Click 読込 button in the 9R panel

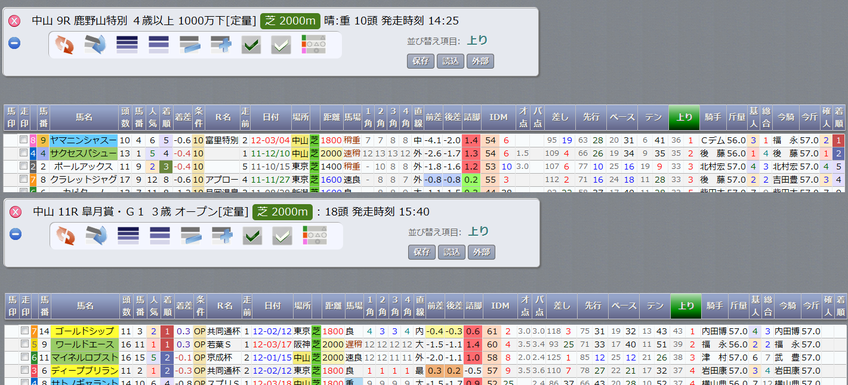click(x=450, y=61)
